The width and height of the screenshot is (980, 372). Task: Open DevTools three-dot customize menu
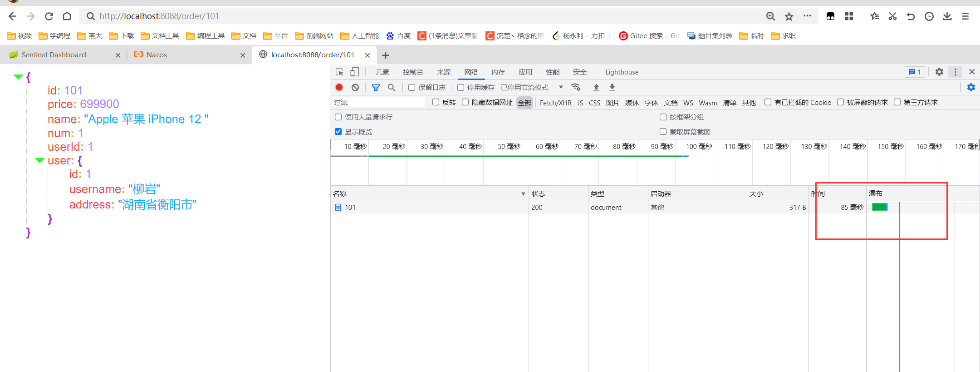pos(955,72)
